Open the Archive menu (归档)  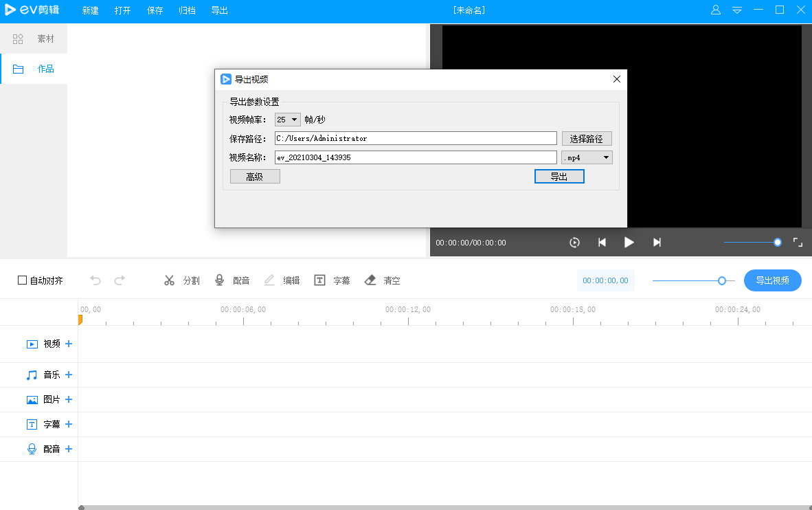coord(186,11)
